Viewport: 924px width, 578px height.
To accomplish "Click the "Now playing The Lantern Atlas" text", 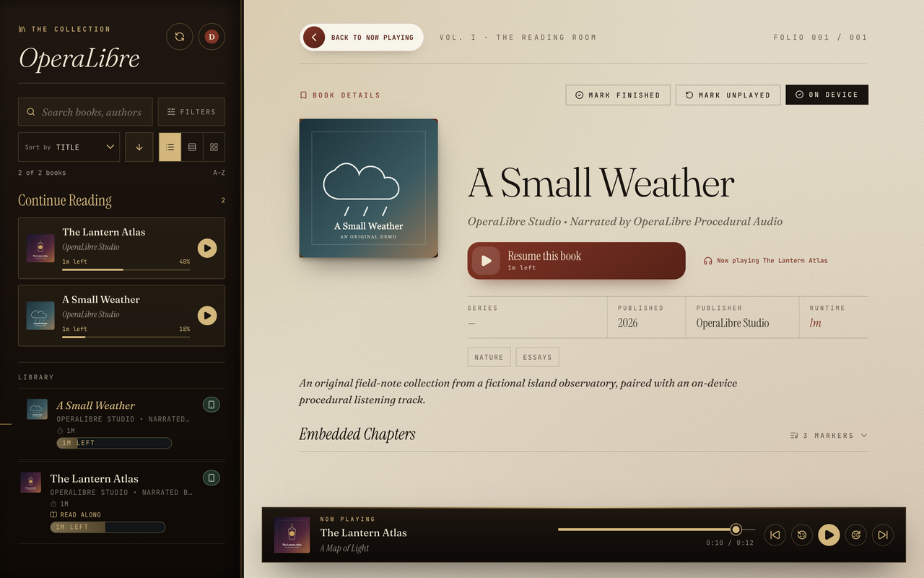I will coord(772,261).
